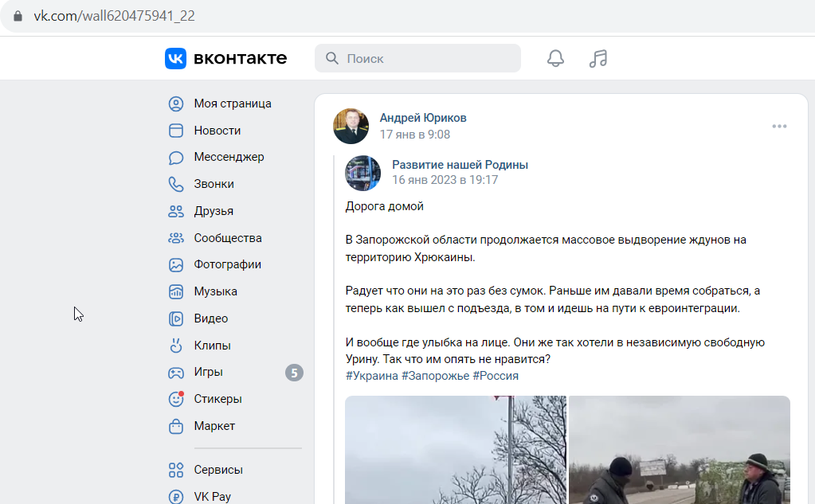Click the VK logo icon

tap(175, 58)
